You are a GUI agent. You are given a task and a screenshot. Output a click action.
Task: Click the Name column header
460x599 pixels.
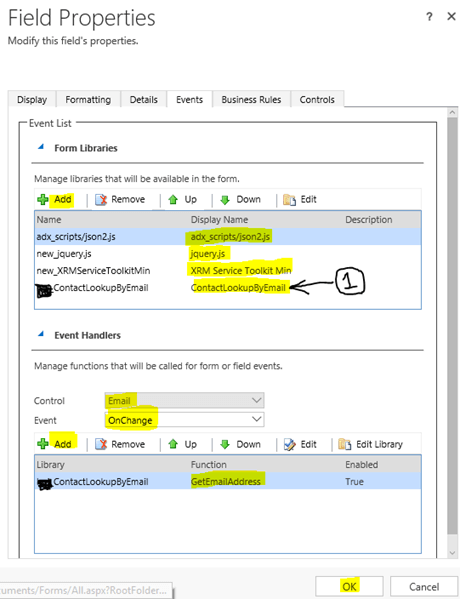pyautogui.click(x=49, y=220)
